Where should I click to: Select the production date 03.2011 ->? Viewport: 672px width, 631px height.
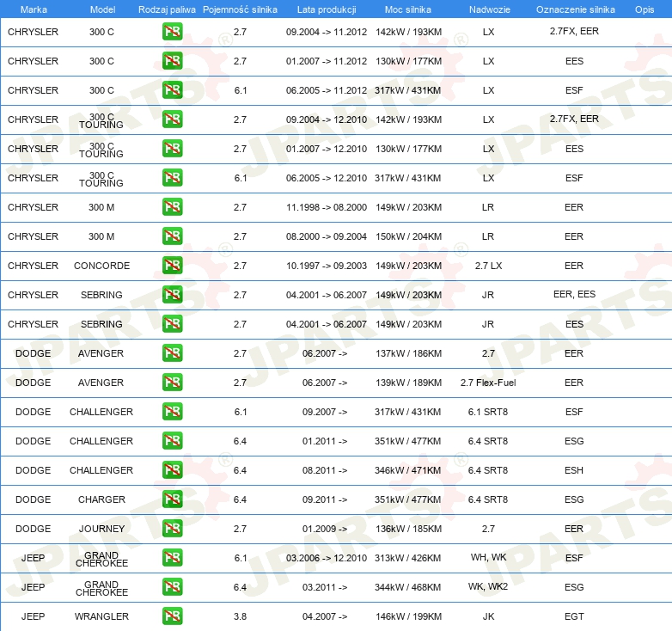pos(325,587)
